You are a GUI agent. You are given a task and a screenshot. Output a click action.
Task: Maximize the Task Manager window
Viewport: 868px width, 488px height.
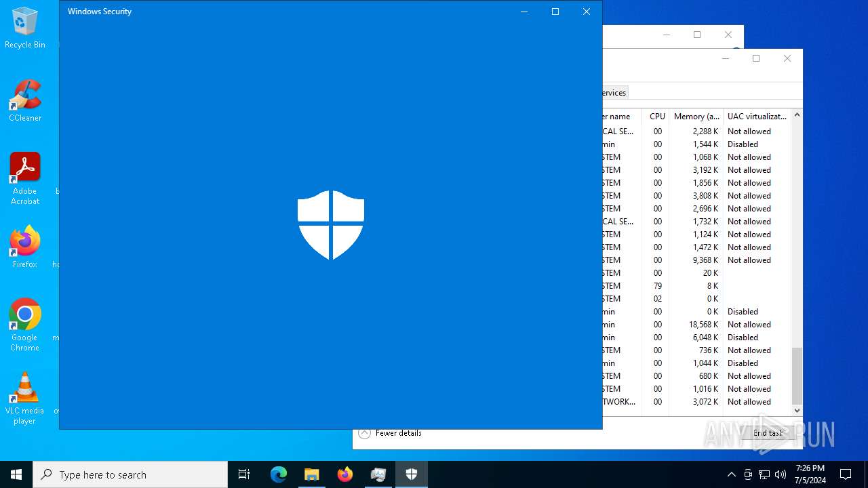[756, 58]
